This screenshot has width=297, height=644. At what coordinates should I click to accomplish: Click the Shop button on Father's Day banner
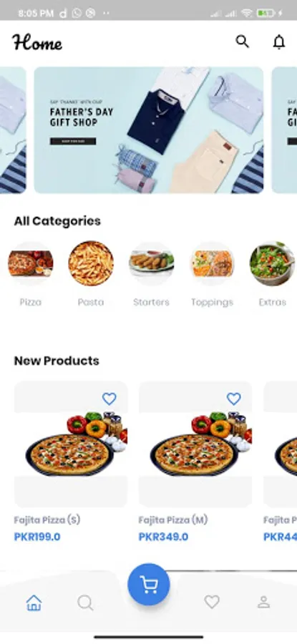point(73,141)
